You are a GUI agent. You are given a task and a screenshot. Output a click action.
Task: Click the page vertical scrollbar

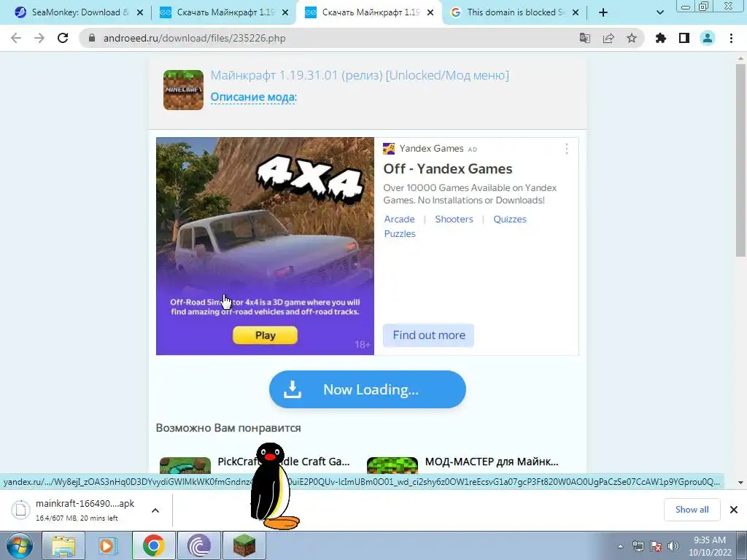740,161
